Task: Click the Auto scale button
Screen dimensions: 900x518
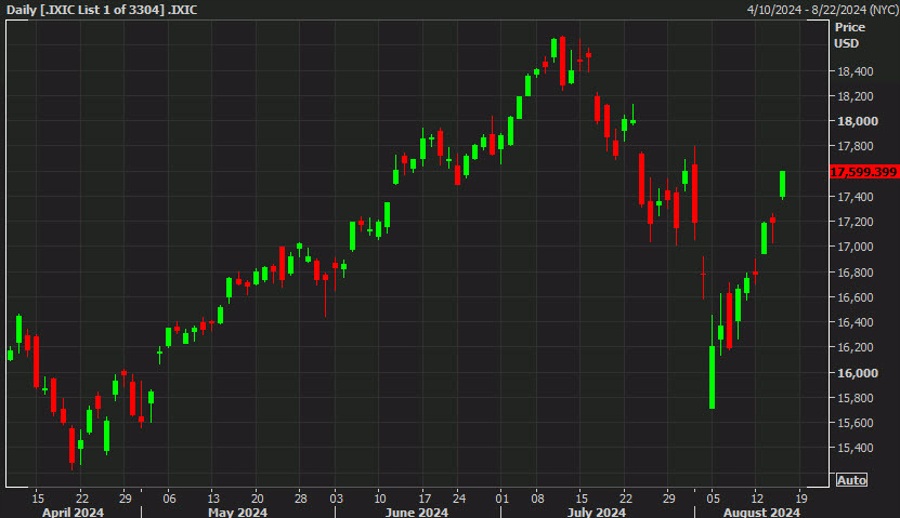Action: pos(851,480)
